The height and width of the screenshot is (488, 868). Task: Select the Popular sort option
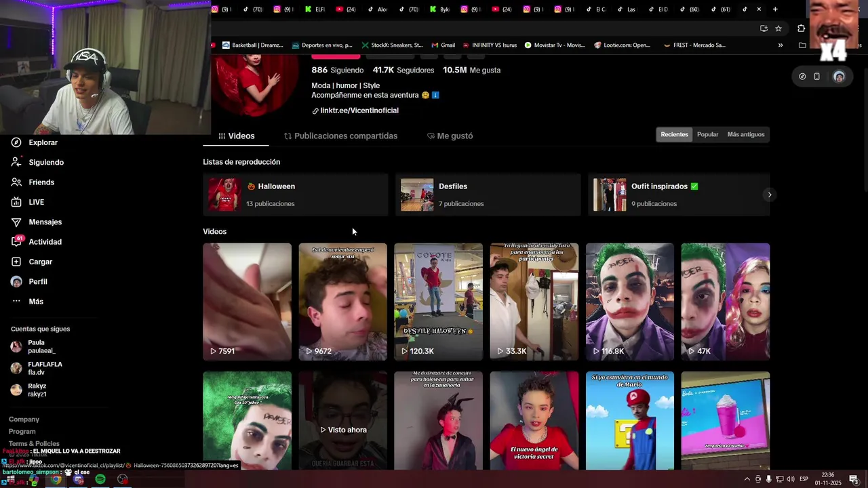point(707,134)
